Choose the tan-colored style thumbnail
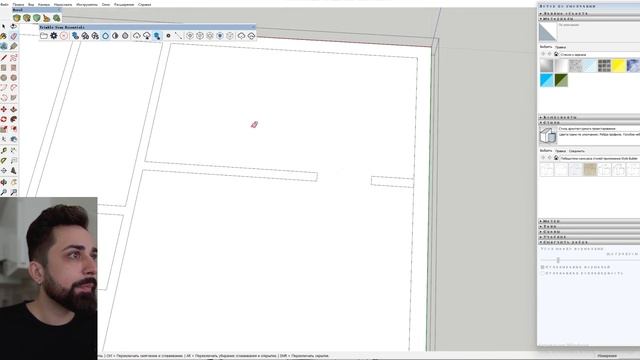Viewport: 640px width, 360px height. (x=590, y=169)
